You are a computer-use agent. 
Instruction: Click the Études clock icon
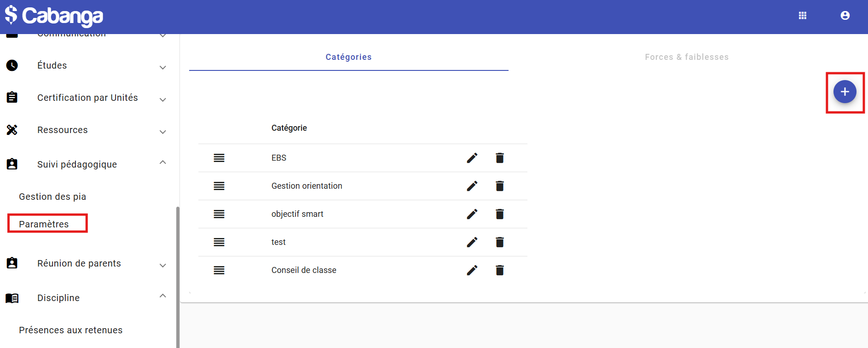[12, 65]
